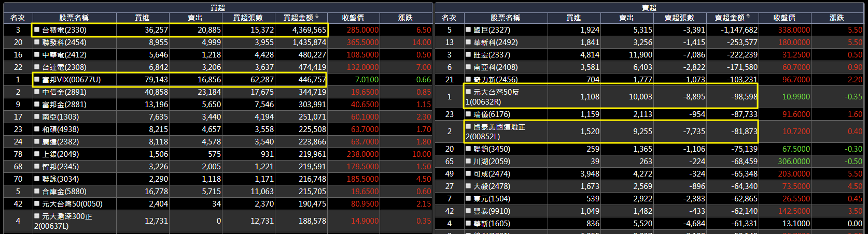Click the 買進 value 79,143
The image size is (868, 234).
156,80
